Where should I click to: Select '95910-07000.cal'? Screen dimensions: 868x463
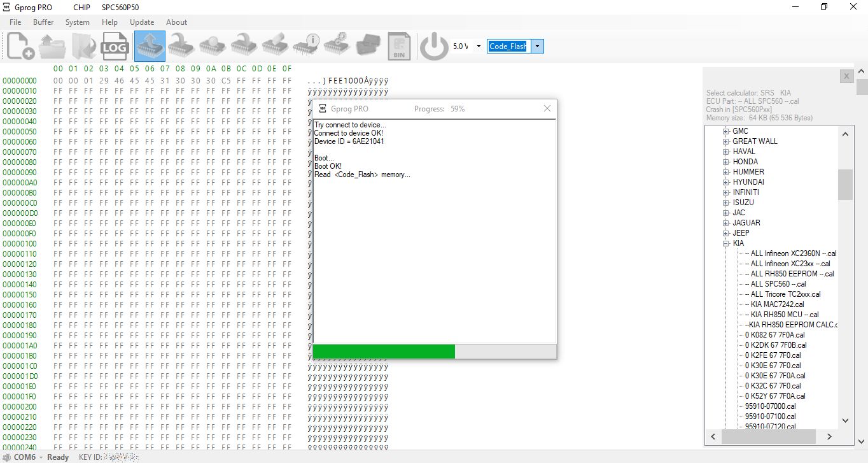(x=771, y=406)
